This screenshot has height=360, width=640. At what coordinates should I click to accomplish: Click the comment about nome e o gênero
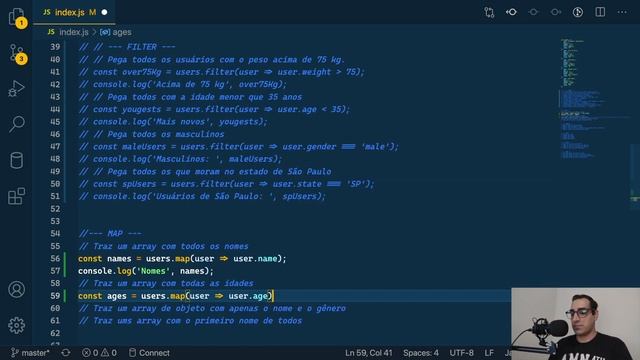[212, 309]
